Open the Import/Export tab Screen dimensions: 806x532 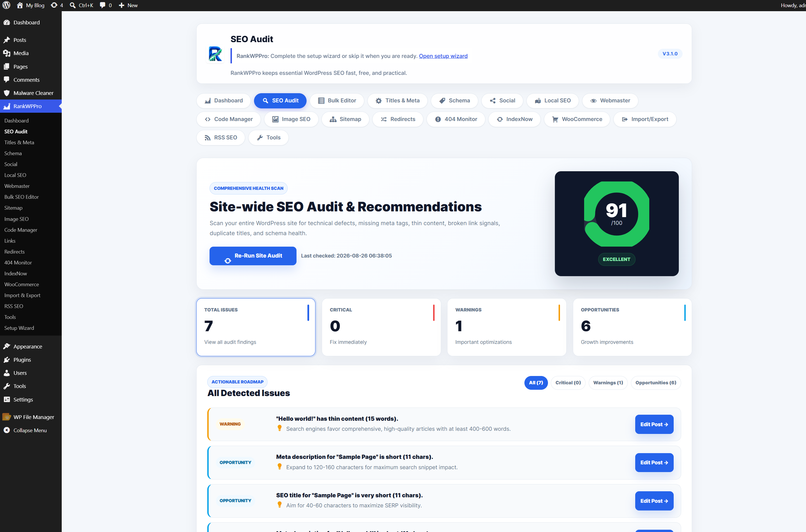tap(645, 119)
